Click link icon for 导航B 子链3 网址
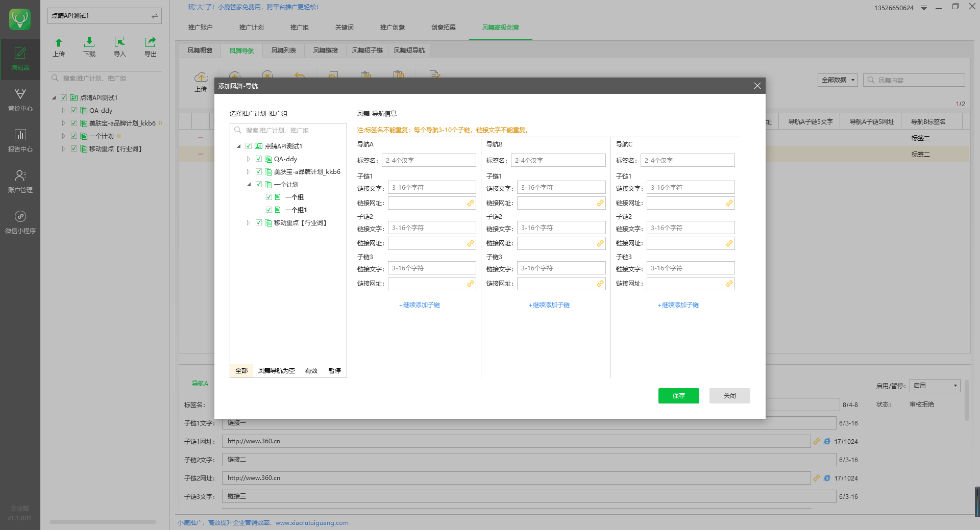Viewport: 980px width, 530px height. (600, 284)
